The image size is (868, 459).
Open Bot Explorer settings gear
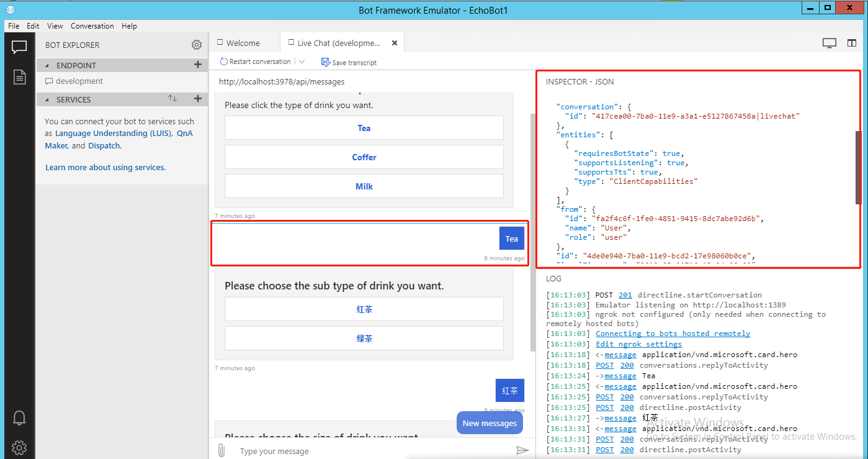coord(197,45)
